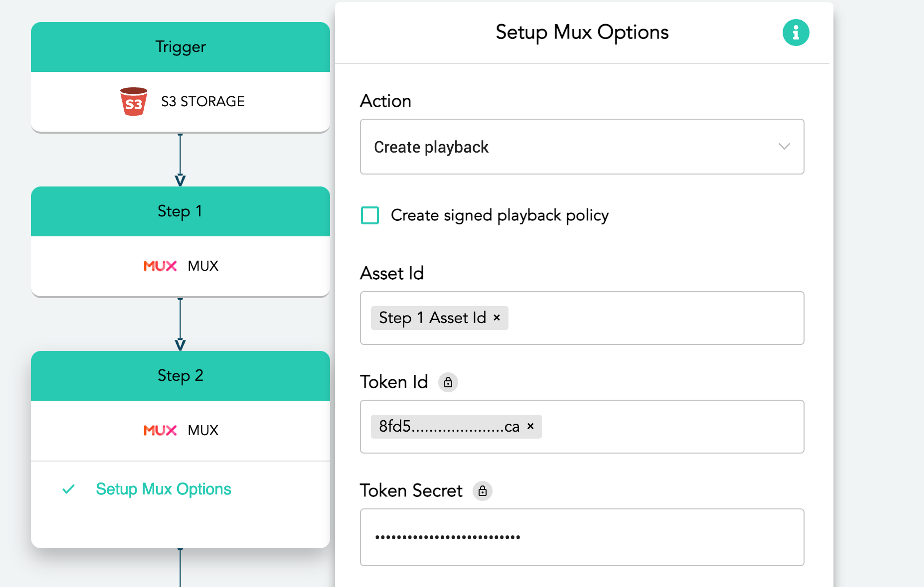Focus the Asset Id input field
The height and width of the screenshot is (587, 924).
pyautogui.click(x=582, y=318)
